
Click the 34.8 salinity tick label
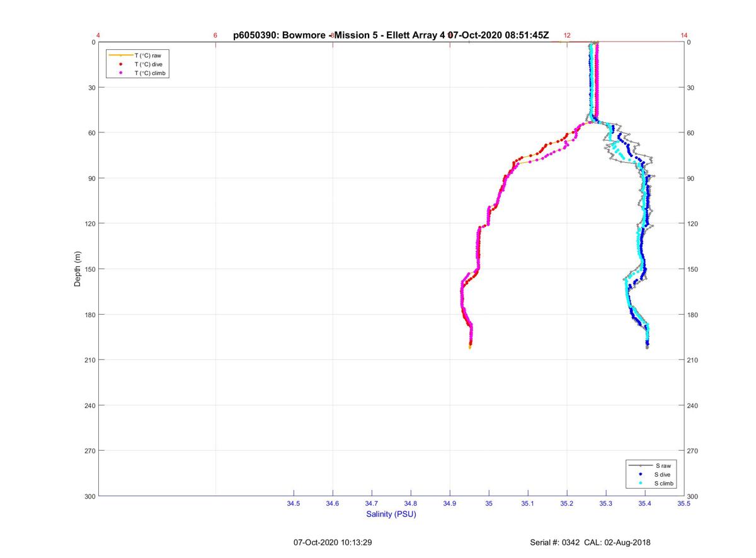tap(411, 504)
